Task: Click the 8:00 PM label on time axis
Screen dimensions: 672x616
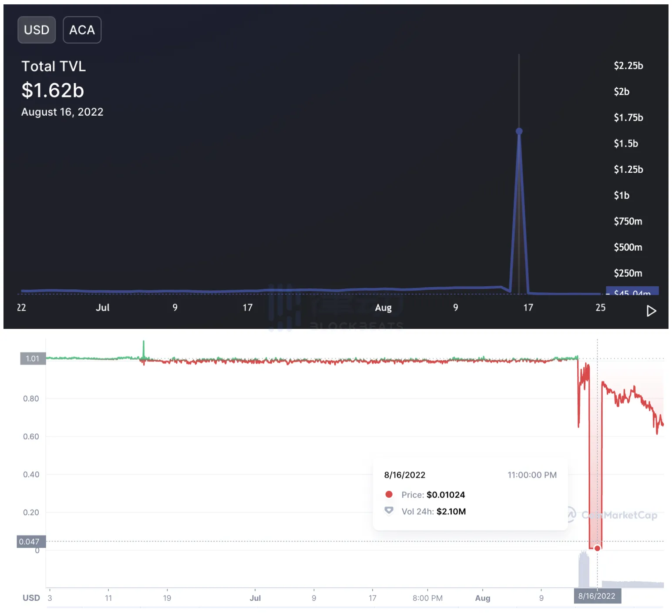Action: click(427, 598)
